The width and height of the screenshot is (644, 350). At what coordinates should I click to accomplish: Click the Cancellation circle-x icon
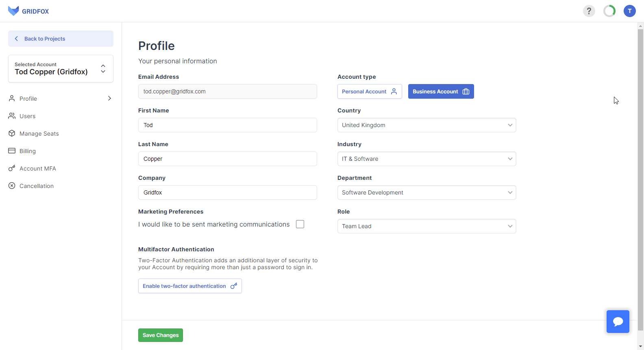(12, 186)
